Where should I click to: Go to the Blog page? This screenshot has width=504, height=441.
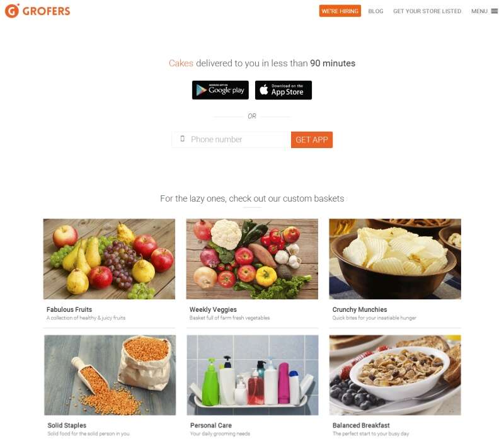(x=375, y=11)
